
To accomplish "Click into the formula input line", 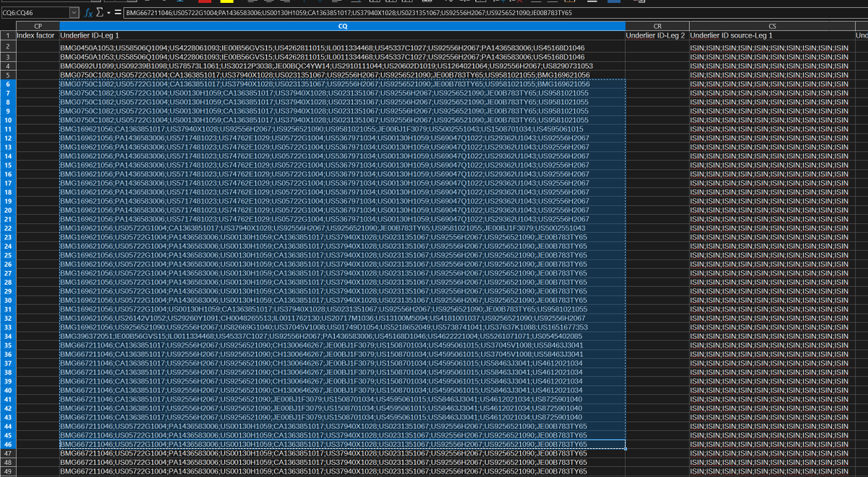I will tap(494, 13).
